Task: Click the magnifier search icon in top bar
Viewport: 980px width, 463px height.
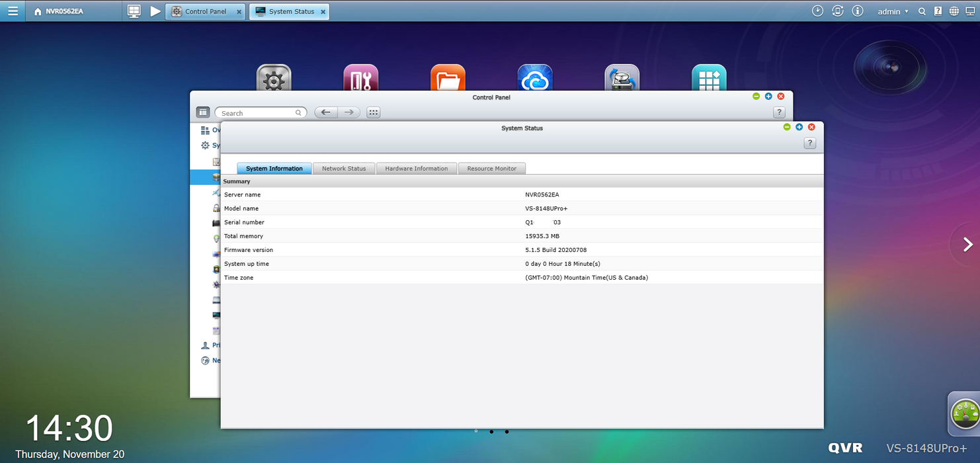Action: (x=922, y=11)
